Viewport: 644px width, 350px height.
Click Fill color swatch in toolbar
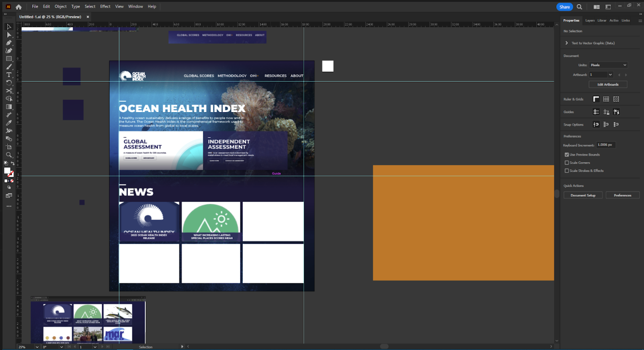7,171
